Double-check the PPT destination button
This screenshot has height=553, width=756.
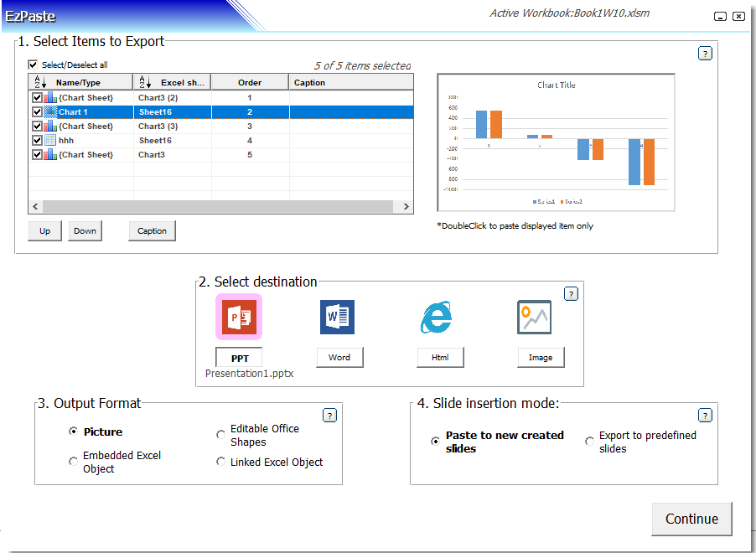[239, 357]
